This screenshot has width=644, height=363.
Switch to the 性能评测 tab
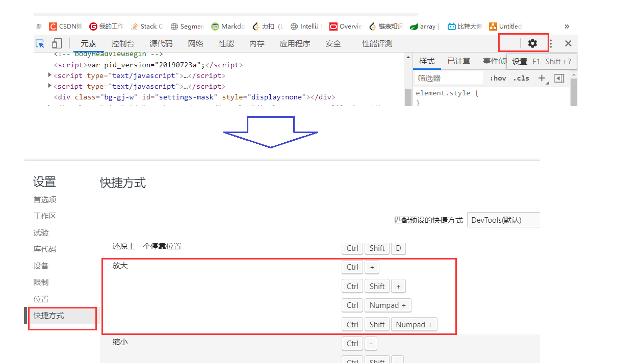377,44
